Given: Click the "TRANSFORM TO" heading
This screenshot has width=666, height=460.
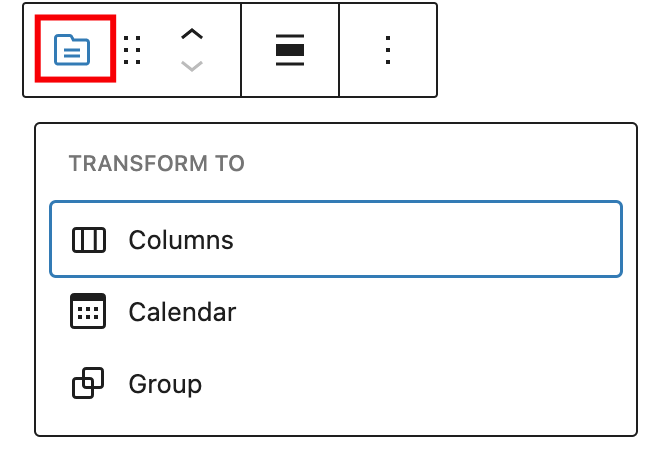Looking at the screenshot, I should coord(157,163).
